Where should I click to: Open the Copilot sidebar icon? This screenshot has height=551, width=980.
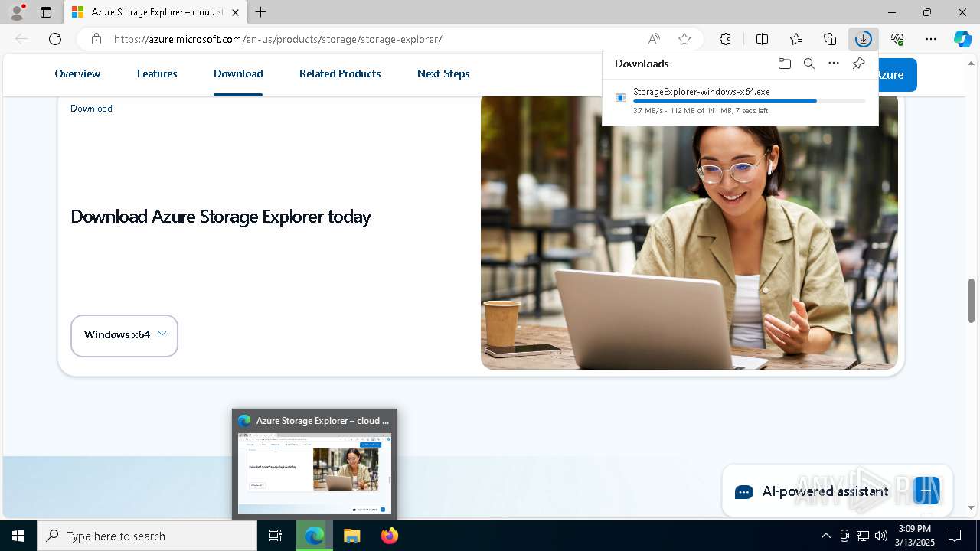(x=962, y=39)
